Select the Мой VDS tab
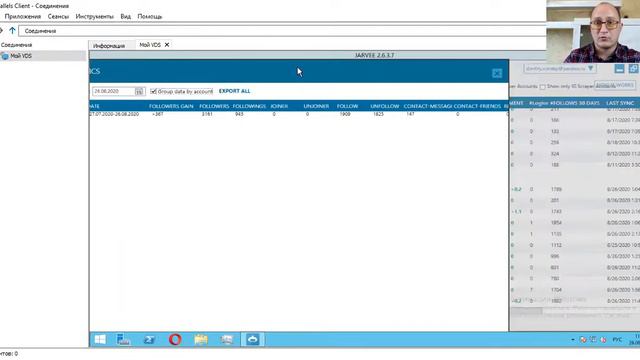Image resolution: width=640 pixels, height=360 pixels. [150, 45]
